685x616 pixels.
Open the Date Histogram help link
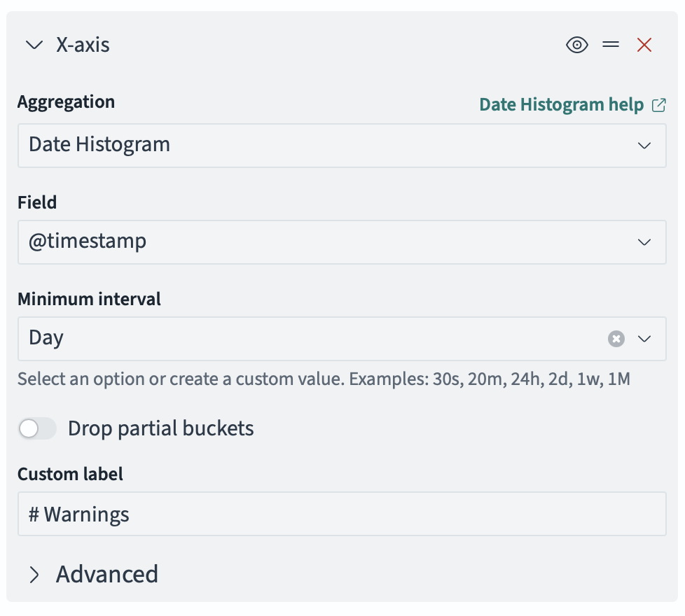[x=561, y=105]
